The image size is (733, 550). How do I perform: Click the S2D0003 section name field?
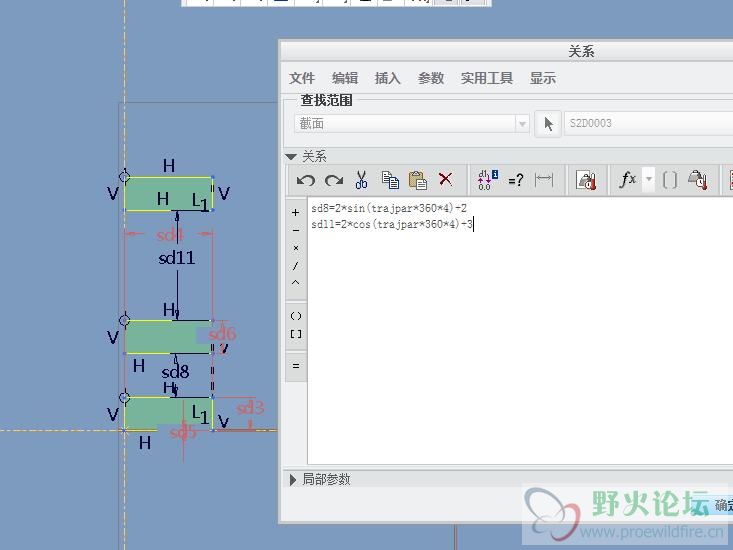pyautogui.click(x=648, y=123)
